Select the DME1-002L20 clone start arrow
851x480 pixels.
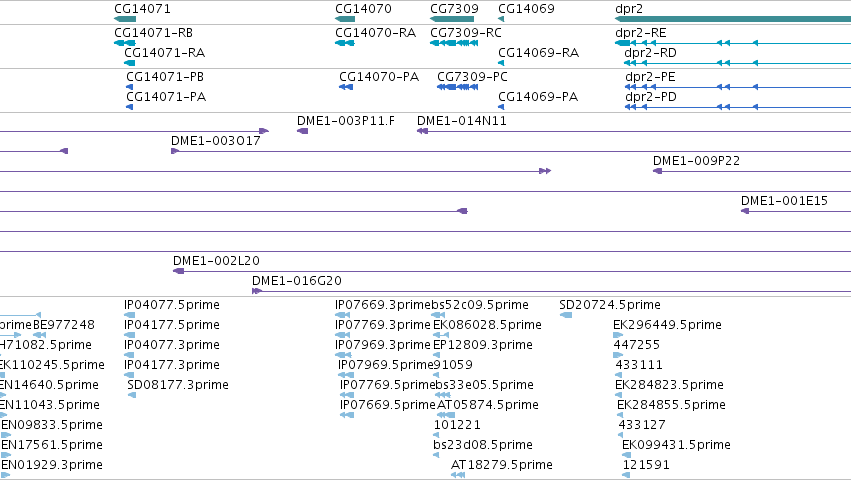[x=179, y=271]
